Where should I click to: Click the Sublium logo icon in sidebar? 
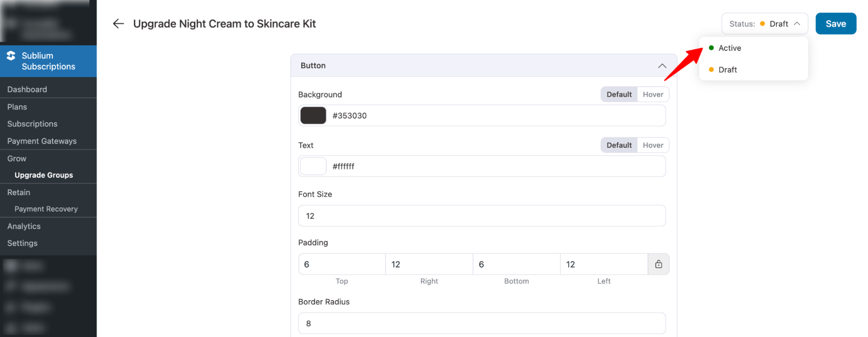click(11, 56)
